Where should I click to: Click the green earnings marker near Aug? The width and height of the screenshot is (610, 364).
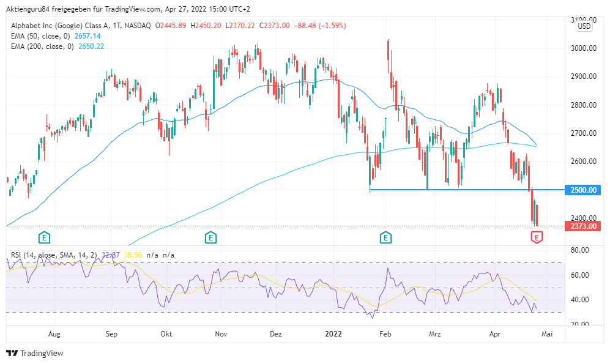click(44, 237)
